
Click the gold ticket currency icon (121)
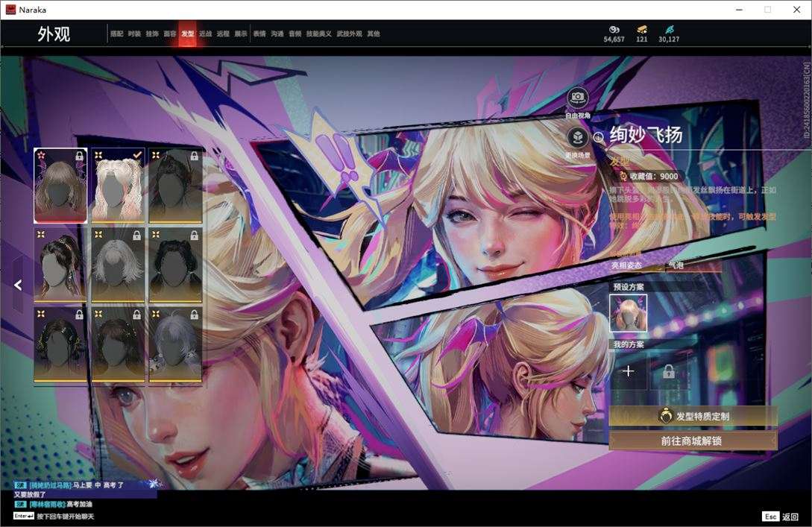coord(642,30)
